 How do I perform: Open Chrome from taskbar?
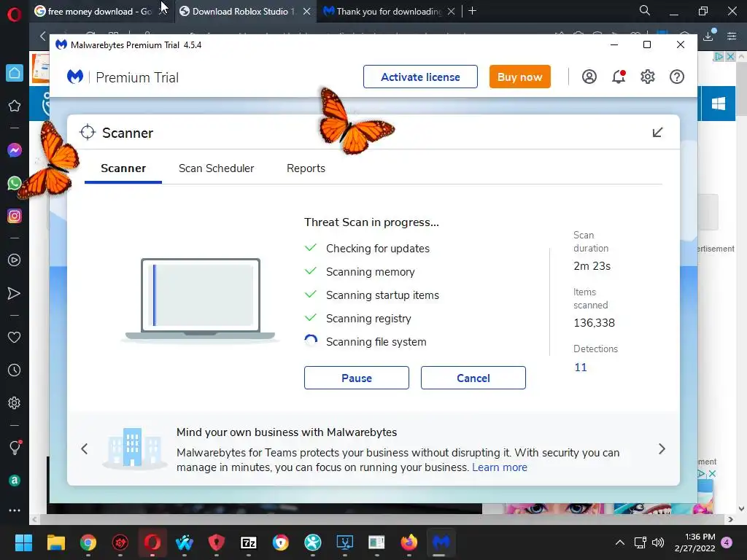[88, 542]
